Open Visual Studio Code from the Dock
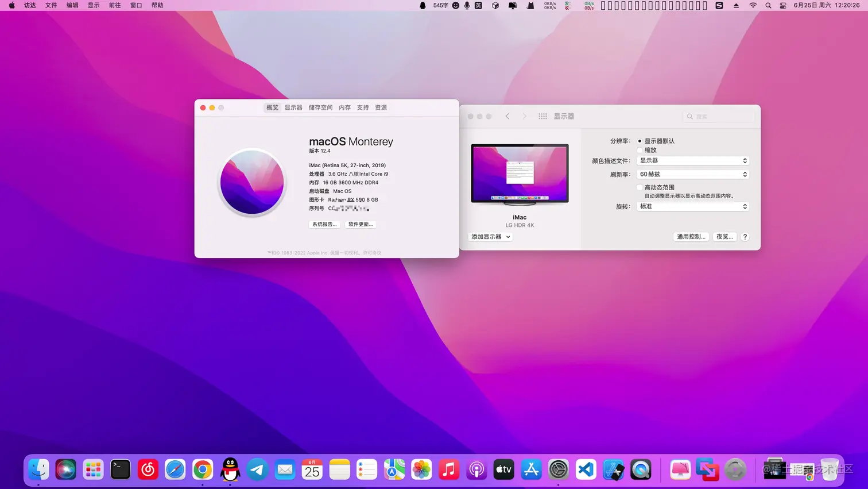Viewport: 868px width, 489px height. pos(586,469)
